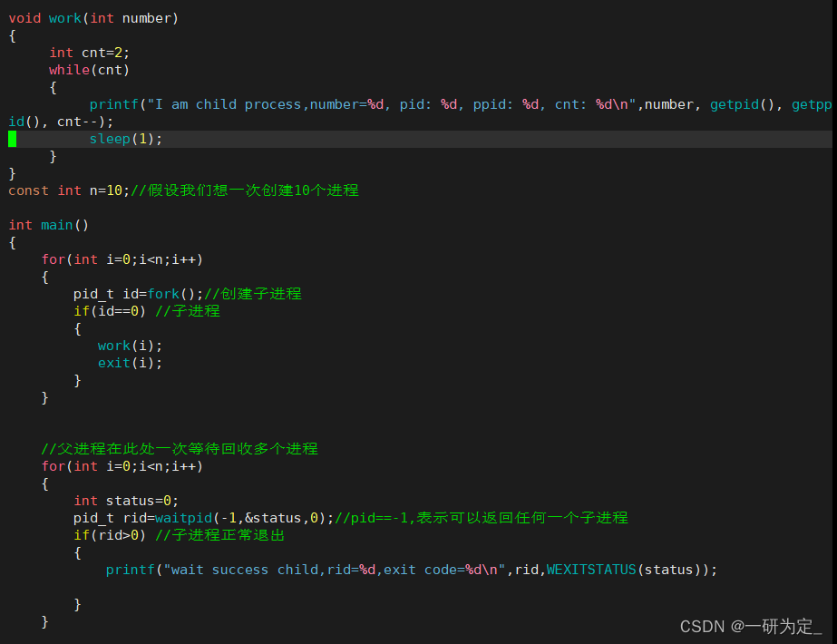837x644 pixels.
Task: Click the '//pid==-1,表示可以返回任何一个子进程' comment
Action: click(482, 518)
